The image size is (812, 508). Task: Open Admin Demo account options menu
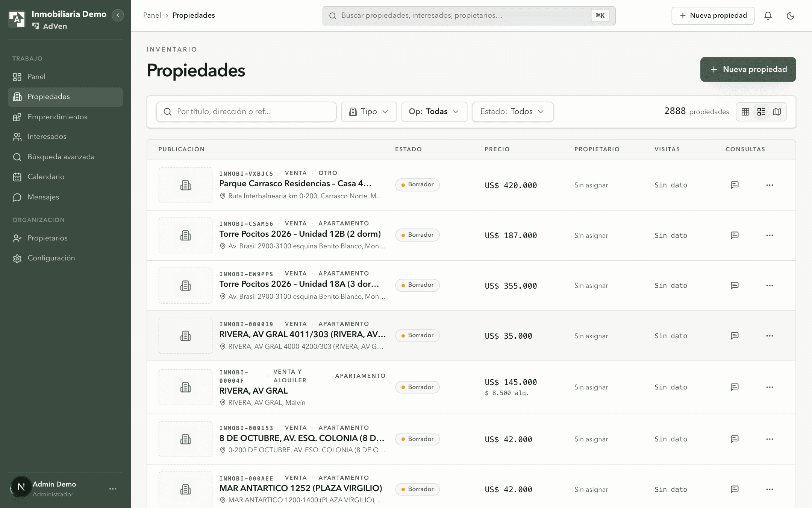click(113, 488)
